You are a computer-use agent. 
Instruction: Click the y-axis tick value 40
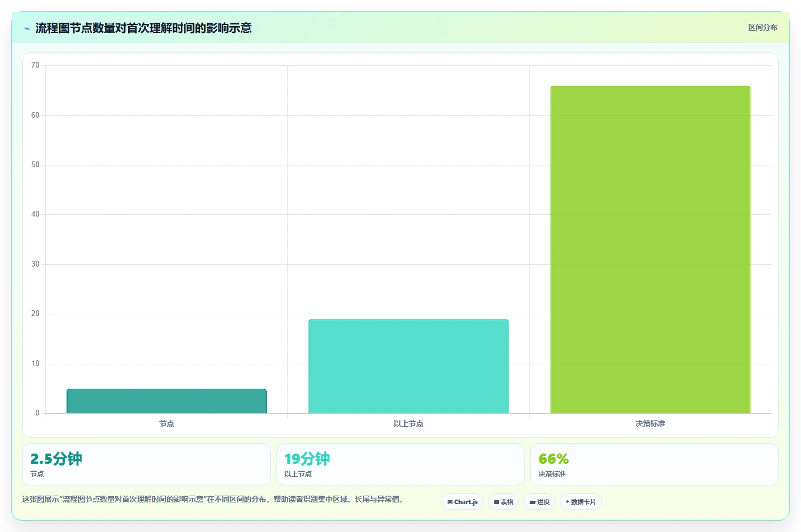[x=35, y=214]
